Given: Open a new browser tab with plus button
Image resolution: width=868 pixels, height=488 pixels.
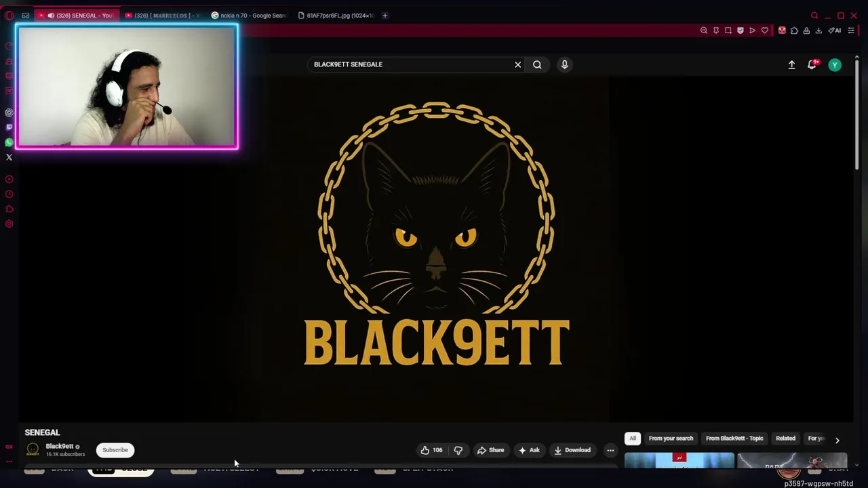Looking at the screenshot, I should pos(384,16).
